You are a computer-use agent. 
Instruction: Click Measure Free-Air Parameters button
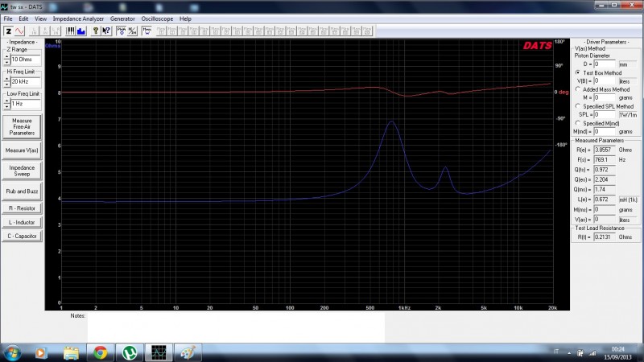pos(22,127)
